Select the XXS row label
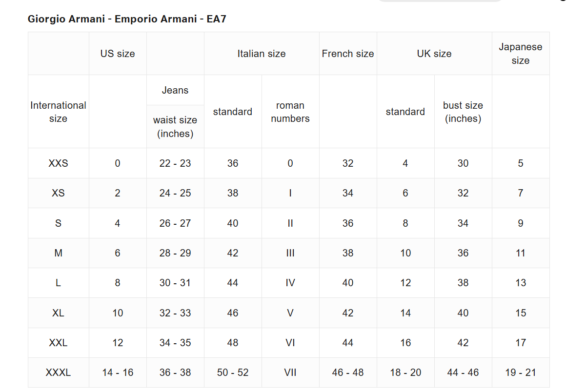Image resolution: width=586 pixels, height=392 pixels. [58, 163]
